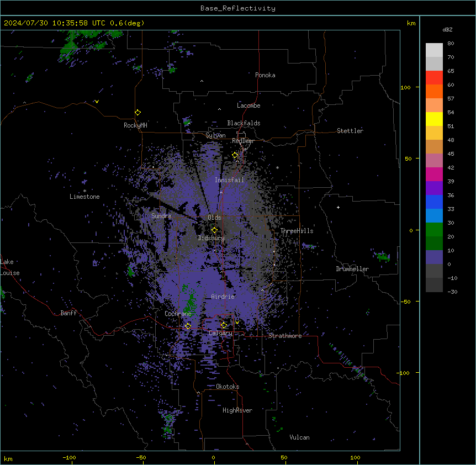Click the -50 tick on the horizontal axis
This screenshot has width=476, height=465.
[141, 457]
